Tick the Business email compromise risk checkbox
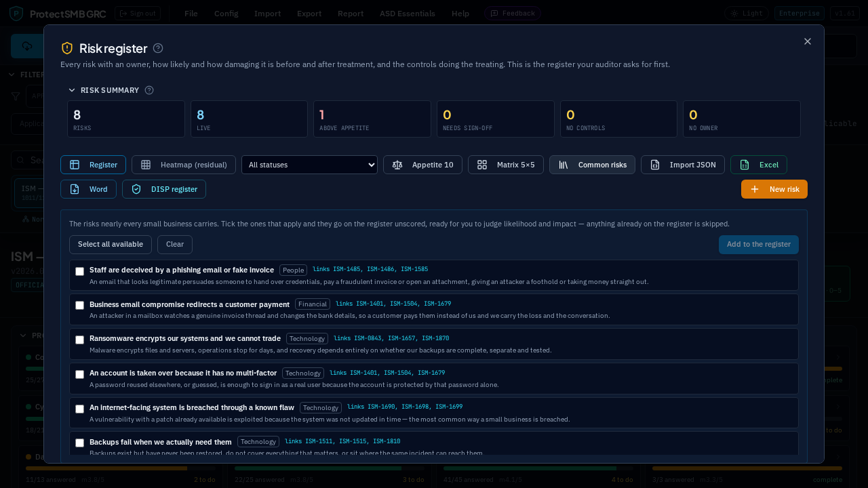 [80, 305]
